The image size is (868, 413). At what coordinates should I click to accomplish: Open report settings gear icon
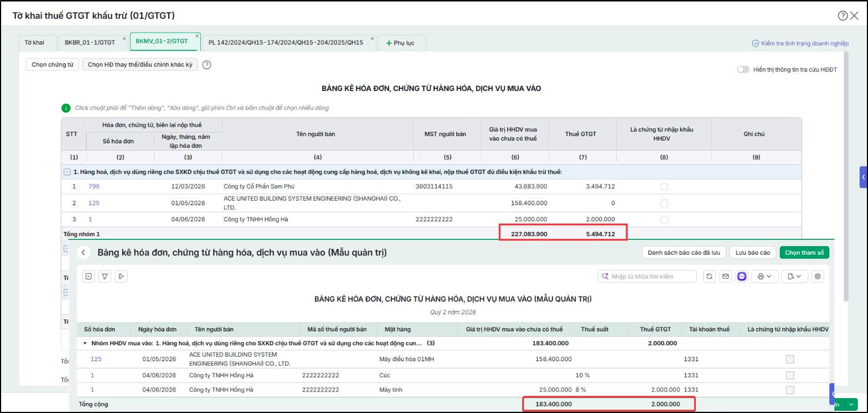[x=818, y=276]
